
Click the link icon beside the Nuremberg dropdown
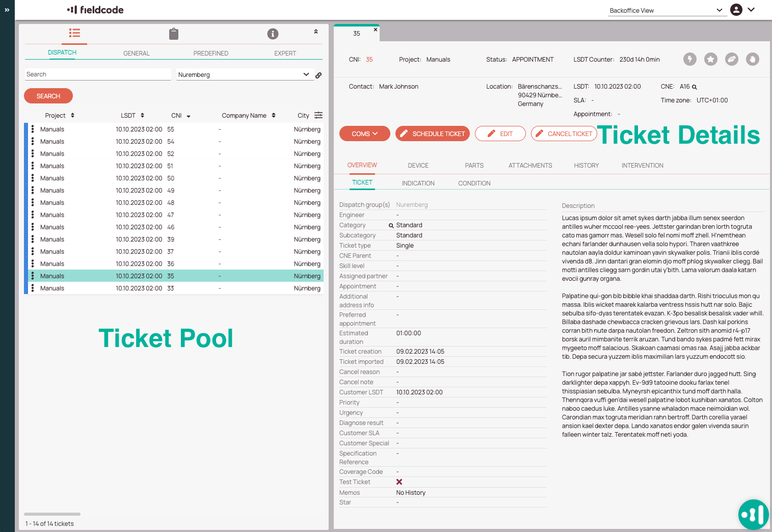318,75
